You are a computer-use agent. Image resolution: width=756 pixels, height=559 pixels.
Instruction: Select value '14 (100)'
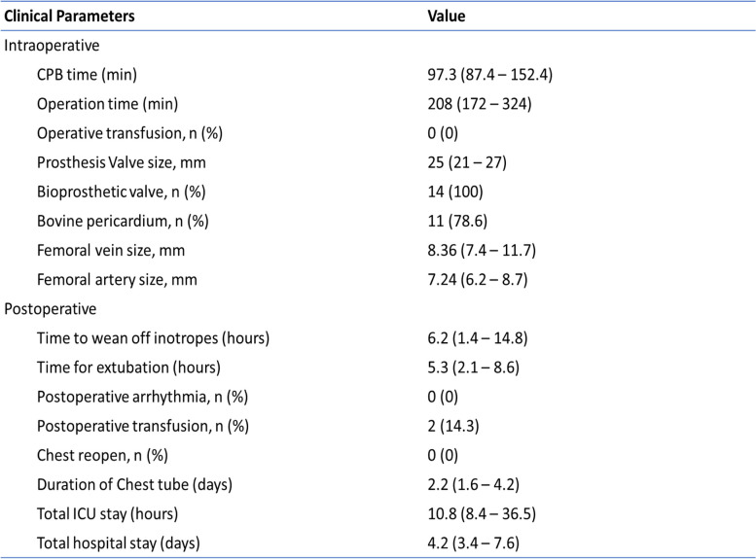(x=455, y=192)
